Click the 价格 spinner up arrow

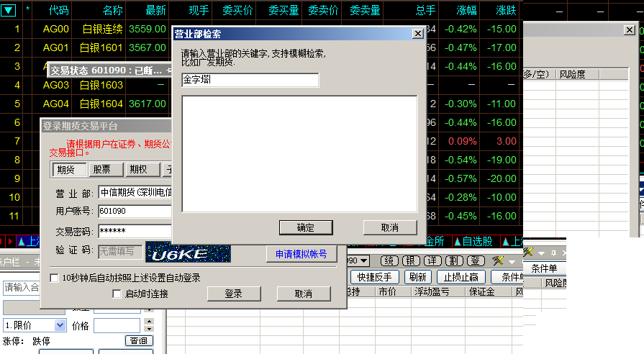[148, 322]
